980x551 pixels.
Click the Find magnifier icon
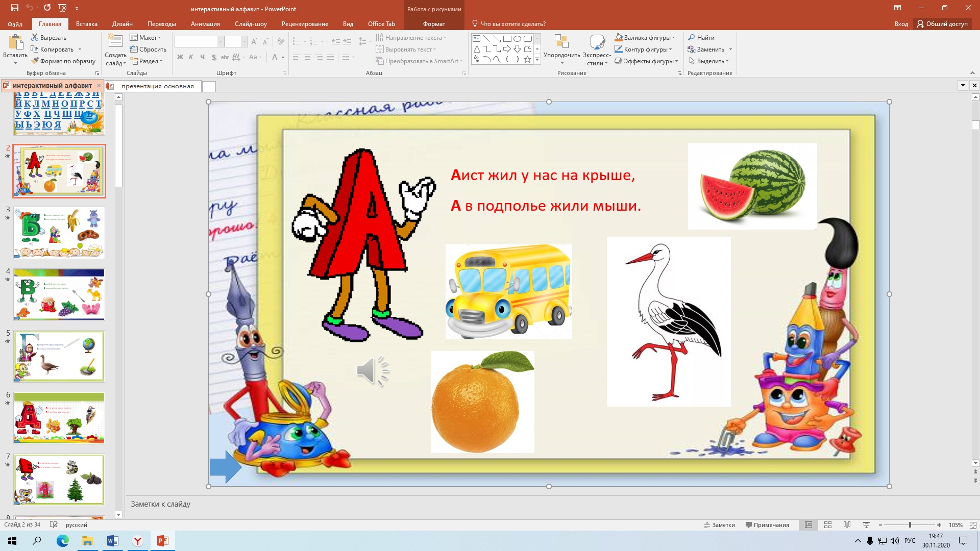(x=692, y=38)
